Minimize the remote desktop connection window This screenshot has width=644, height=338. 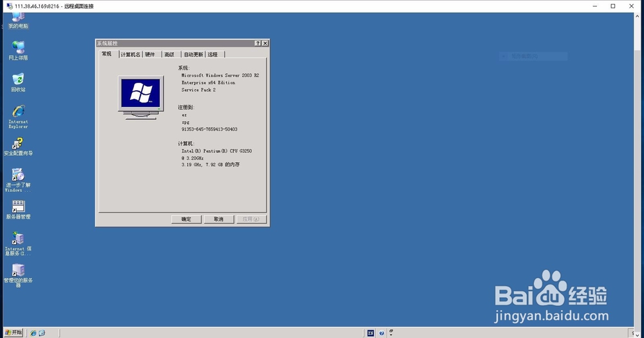(x=594, y=6)
